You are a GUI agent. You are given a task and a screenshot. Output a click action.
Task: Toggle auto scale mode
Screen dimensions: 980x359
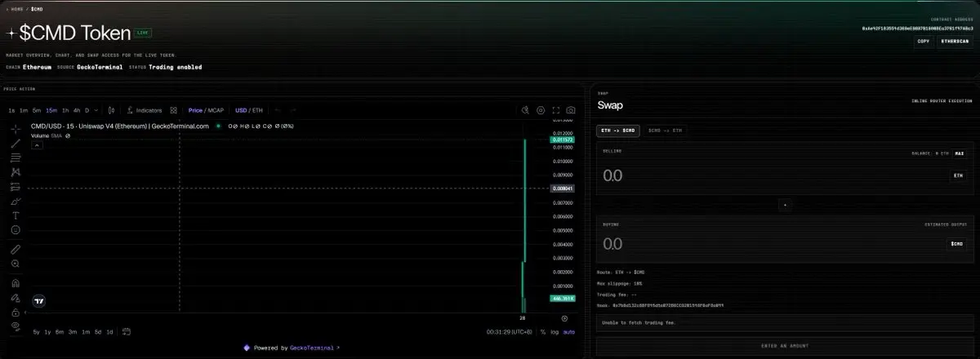(569, 332)
